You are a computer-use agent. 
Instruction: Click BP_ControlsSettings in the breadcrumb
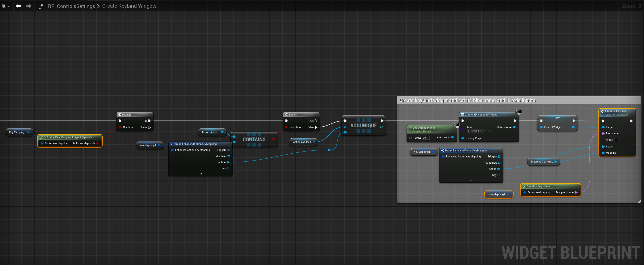point(71,6)
